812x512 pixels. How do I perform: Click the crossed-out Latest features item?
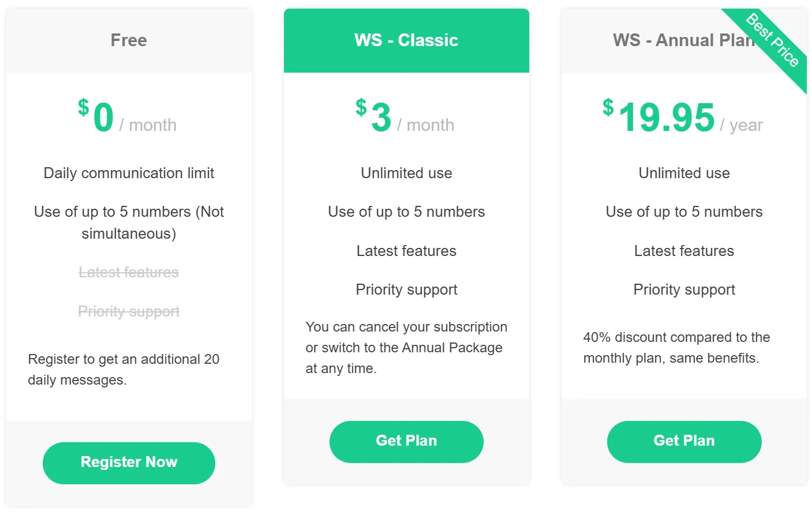click(x=129, y=272)
